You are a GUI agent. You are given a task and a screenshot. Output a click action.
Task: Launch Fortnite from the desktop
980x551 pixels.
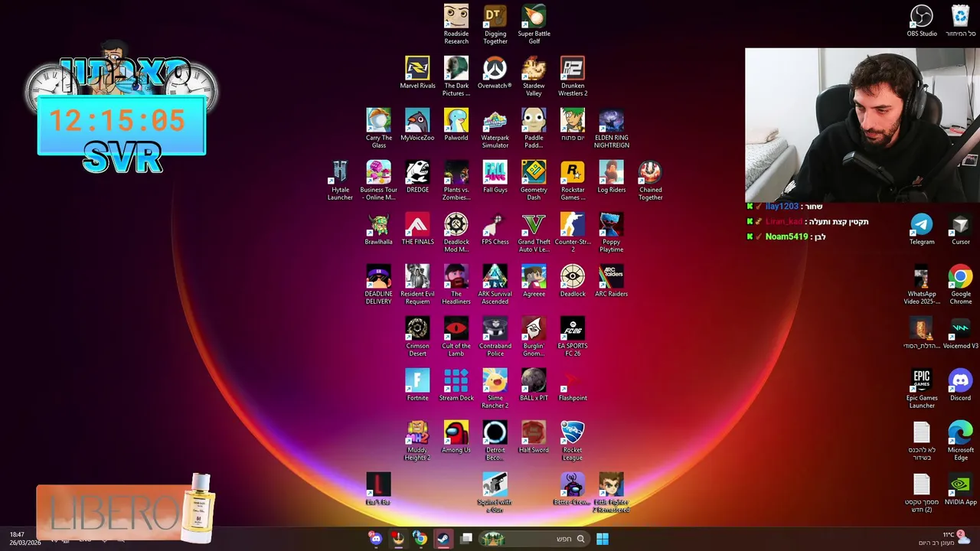(417, 385)
